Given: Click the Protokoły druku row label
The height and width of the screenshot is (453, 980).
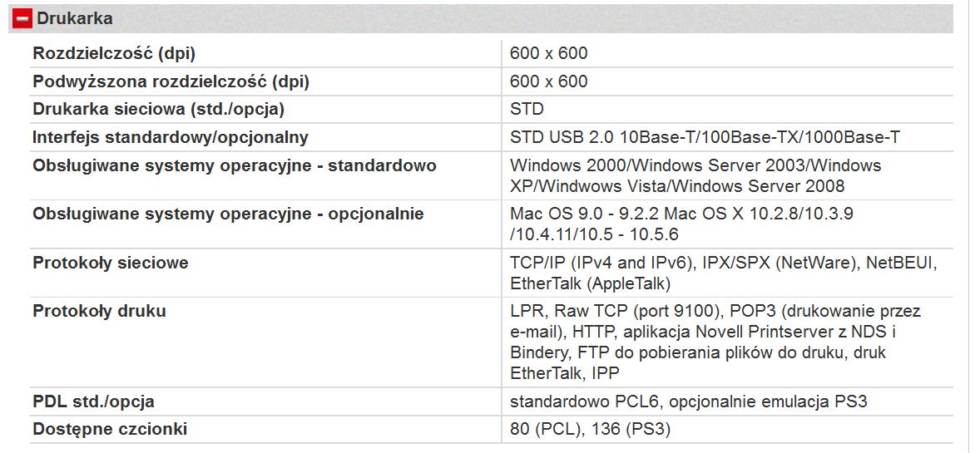Looking at the screenshot, I should click(x=99, y=312).
